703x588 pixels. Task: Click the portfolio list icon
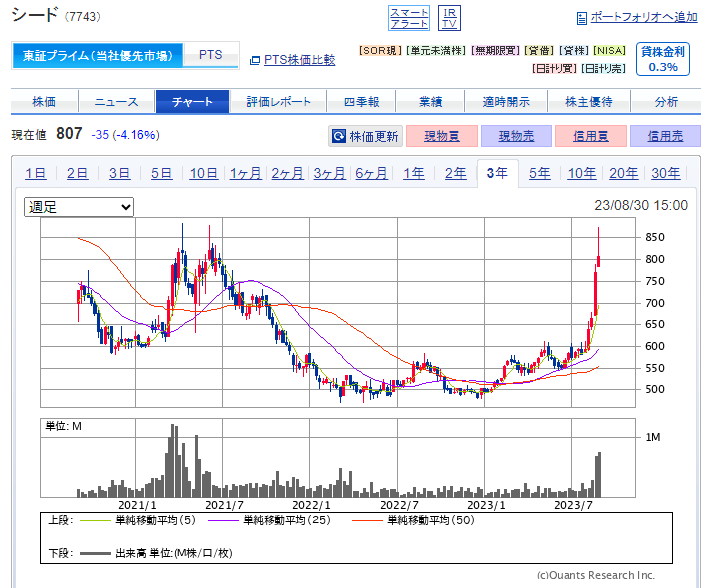(x=581, y=18)
